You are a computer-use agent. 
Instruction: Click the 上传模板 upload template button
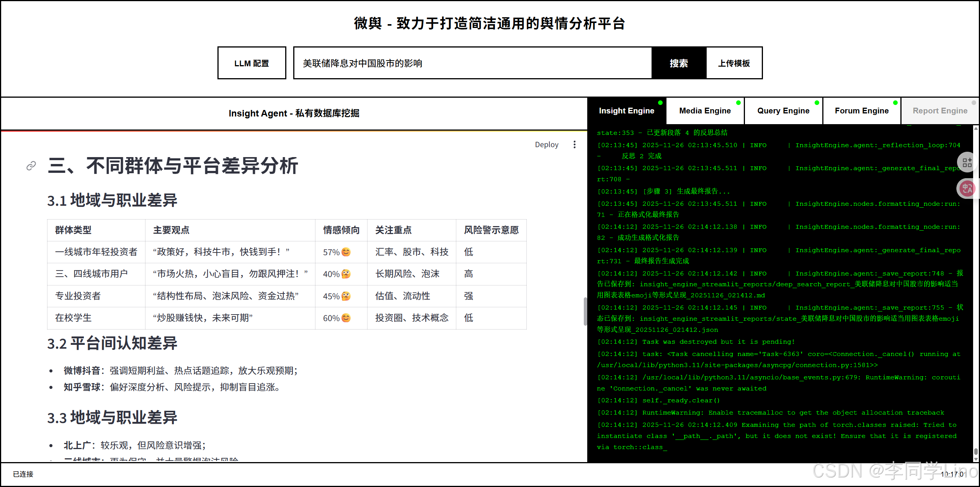click(x=734, y=63)
